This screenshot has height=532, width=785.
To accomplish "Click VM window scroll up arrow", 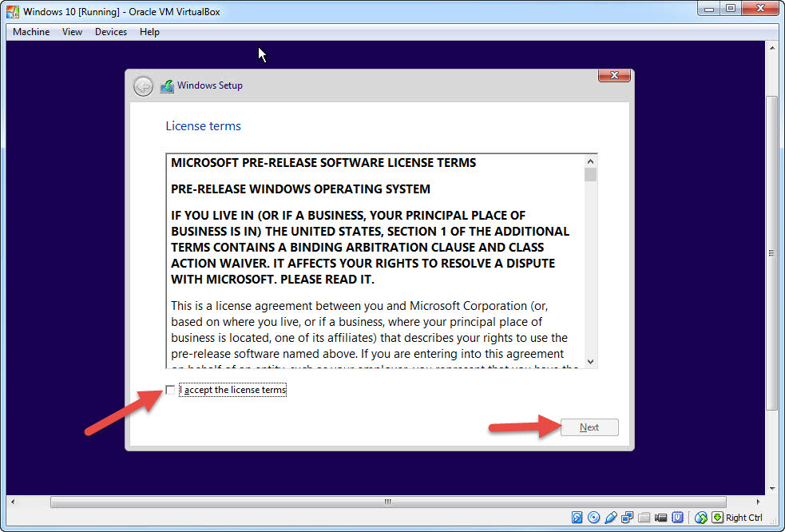I will tap(771, 48).
